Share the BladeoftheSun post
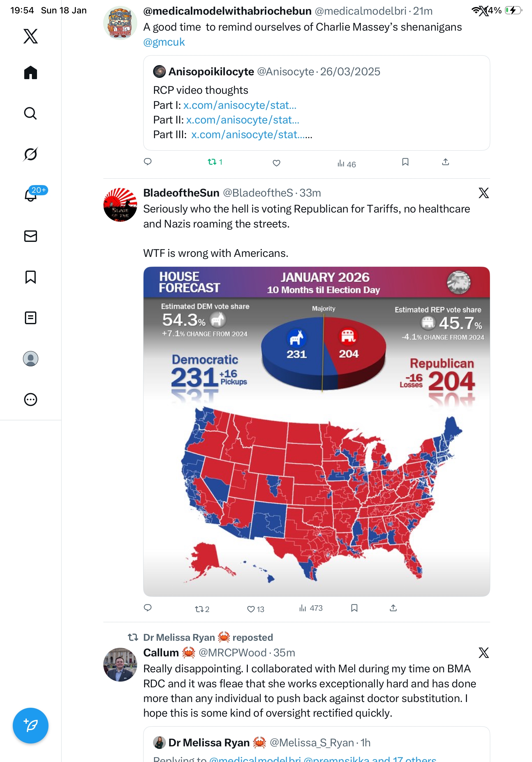 pyautogui.click(x=393, y=608)
